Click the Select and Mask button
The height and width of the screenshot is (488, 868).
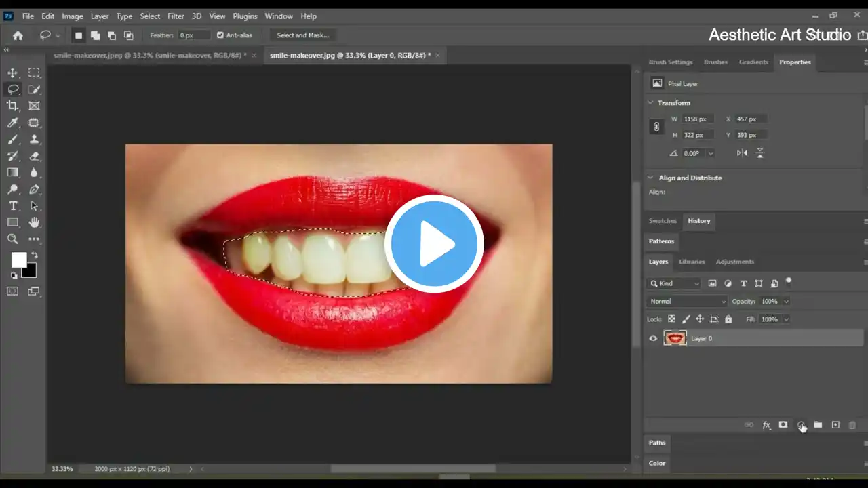(302, 35)
